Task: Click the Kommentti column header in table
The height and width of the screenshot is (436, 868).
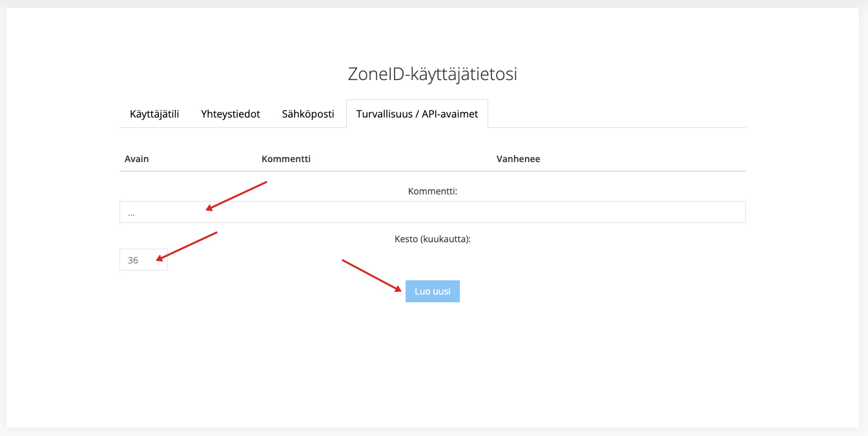Action: click(286, 159)
